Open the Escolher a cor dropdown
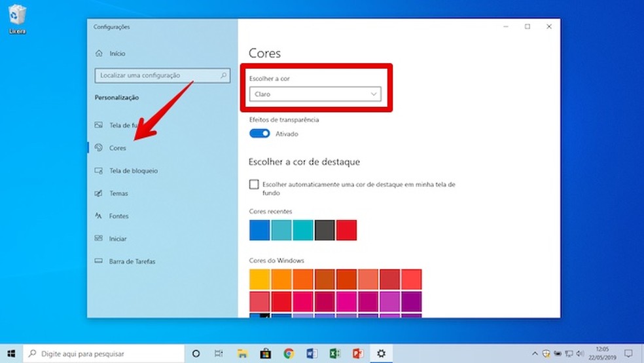Image resolution: width=644 pixels, height=363 pixels. pyautogui.click(x=315, y=94)
